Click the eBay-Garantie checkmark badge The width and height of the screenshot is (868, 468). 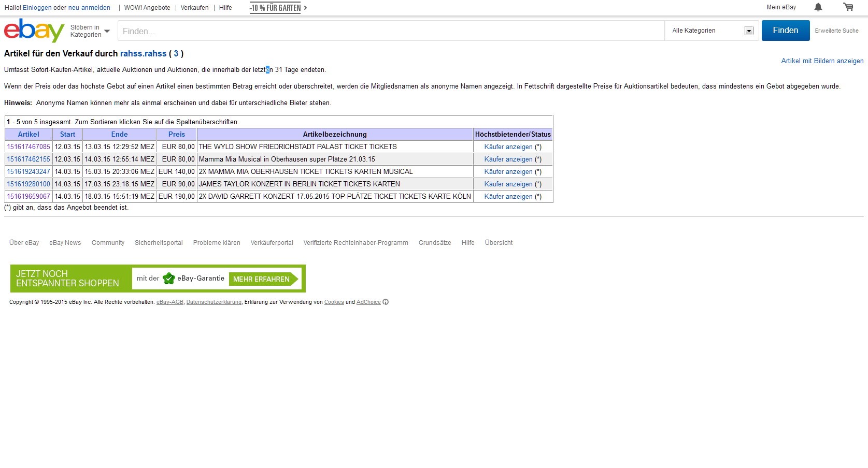pos(168,279)
